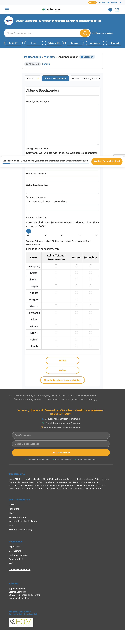
Task: Select the Omega 3 category chip
Action: pyautogui.click(x=115, y=43)
